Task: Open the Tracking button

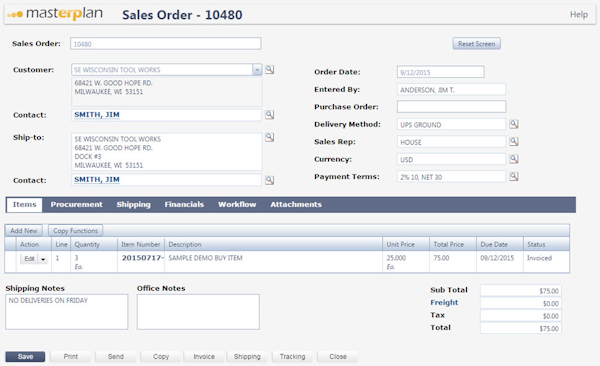Action: pos(292,357)
